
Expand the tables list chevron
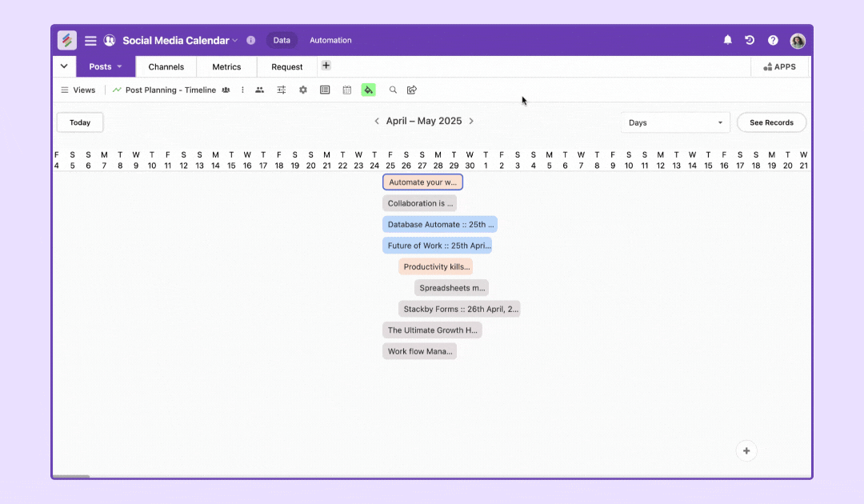click(x=64, y=66)
